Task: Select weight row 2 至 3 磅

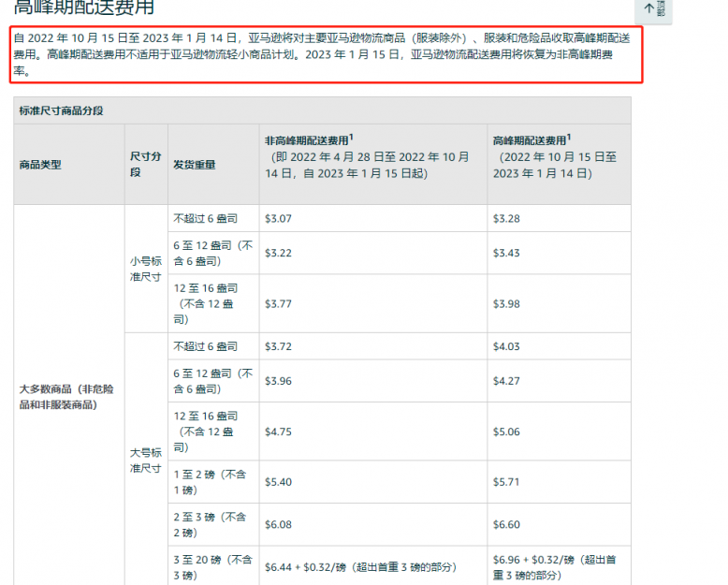Action: (x=213, y=524)
